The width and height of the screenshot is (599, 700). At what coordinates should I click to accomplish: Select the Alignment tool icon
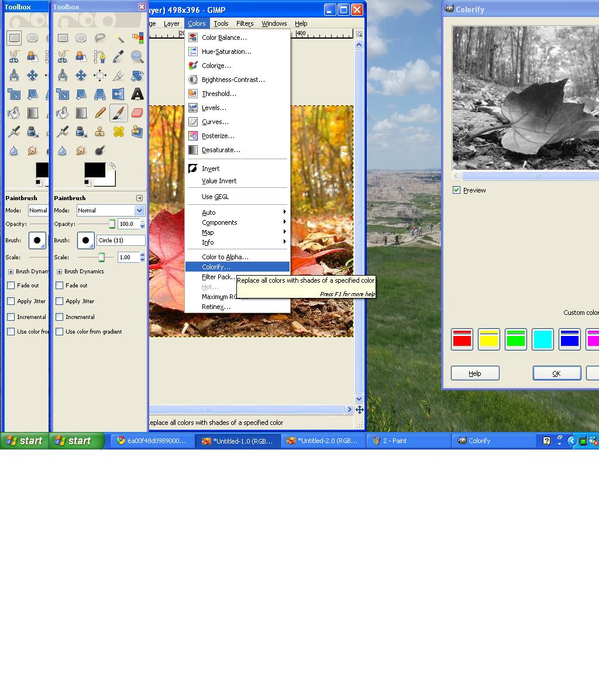(99, 76)
